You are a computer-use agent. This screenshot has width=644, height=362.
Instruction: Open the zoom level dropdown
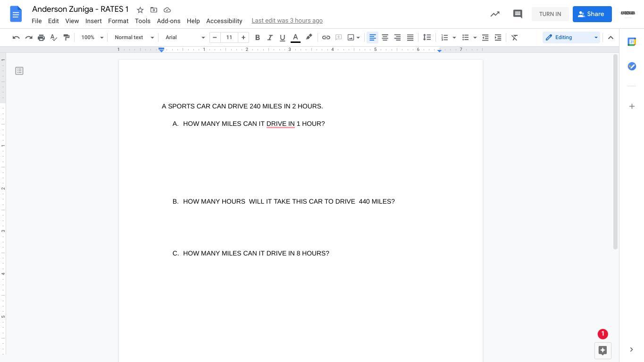92,37
